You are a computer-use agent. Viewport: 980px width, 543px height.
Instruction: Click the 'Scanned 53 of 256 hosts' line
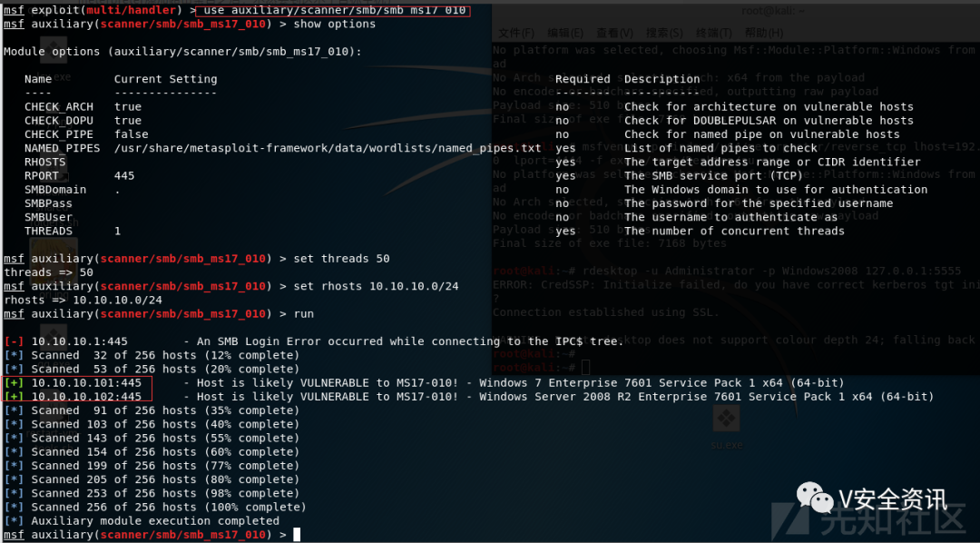pyautogui.click(x=152, y=369)
